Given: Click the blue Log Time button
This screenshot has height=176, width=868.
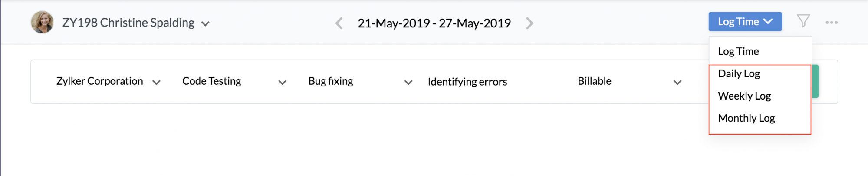Looking at the screenshot, I should (x=745, y=21).
